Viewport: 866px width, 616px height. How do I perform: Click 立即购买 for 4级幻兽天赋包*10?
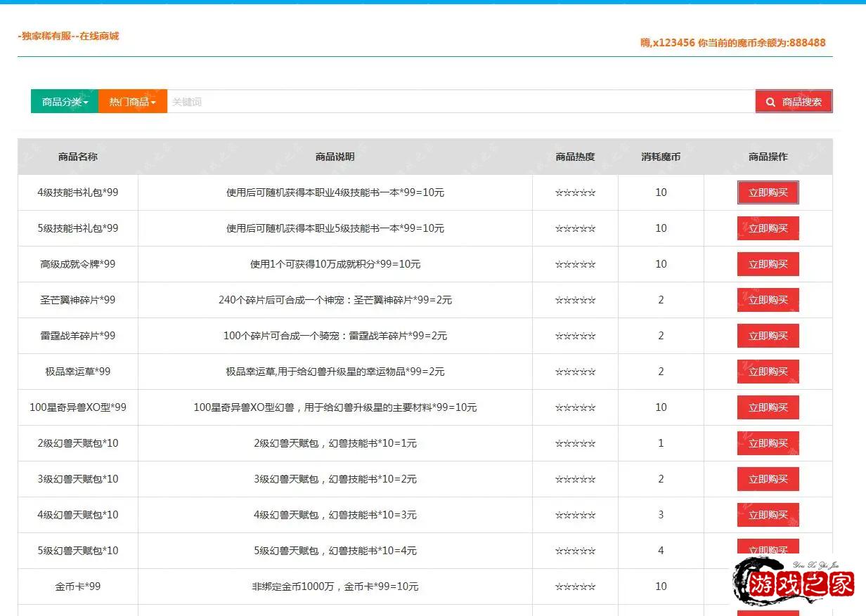tap(768, 515)
